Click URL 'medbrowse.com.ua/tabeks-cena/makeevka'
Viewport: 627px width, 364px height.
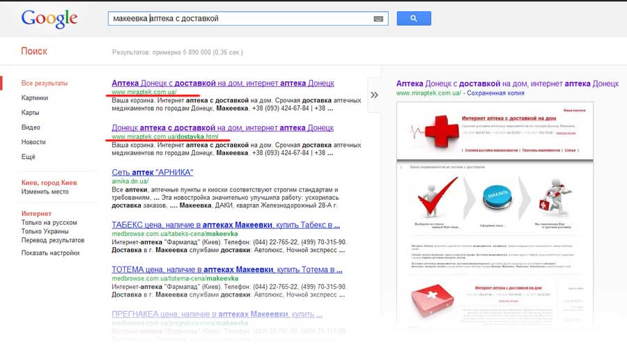[x=175, y=234]
